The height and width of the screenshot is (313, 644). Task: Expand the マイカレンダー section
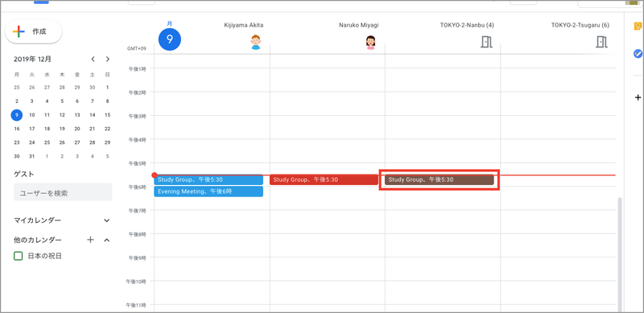107,220
